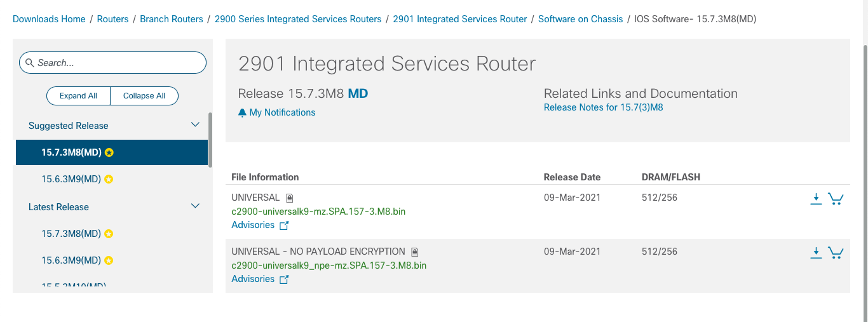Open 2901 Integrated Services Router breadcrumb
The width and height of the screenshot is (868, 322).
click(460, 19)
